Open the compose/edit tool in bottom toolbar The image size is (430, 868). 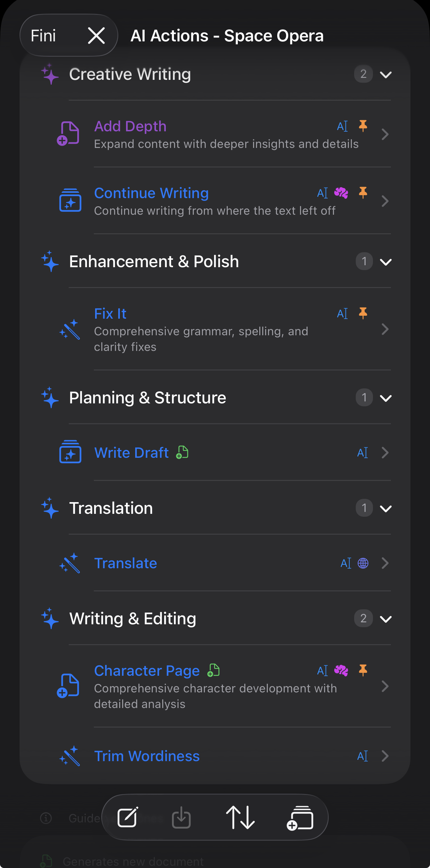coord(128,817)
